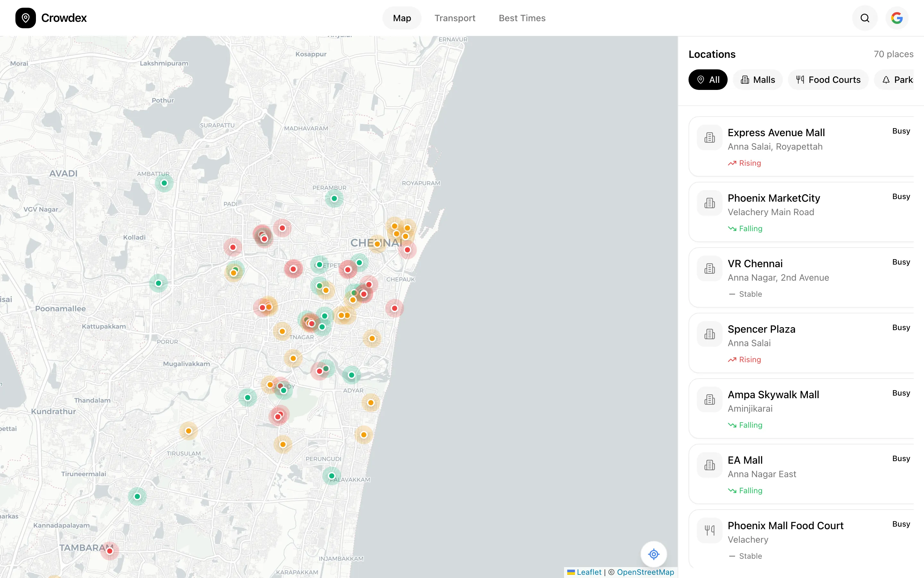Click the Anna Nagar East address text

tap(762, 474)
